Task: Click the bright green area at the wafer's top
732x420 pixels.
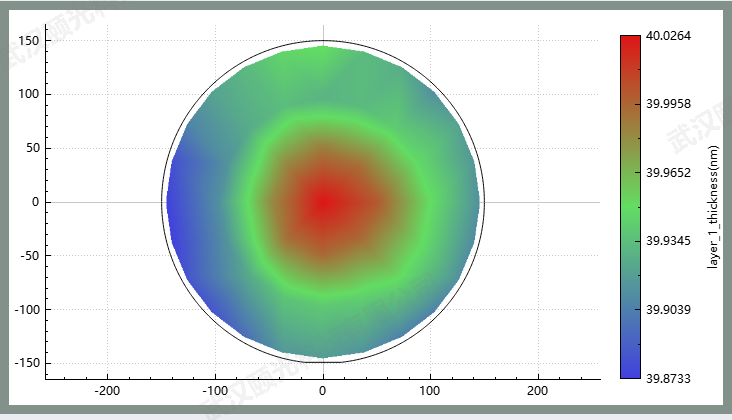Action: (x=322, y=60)
